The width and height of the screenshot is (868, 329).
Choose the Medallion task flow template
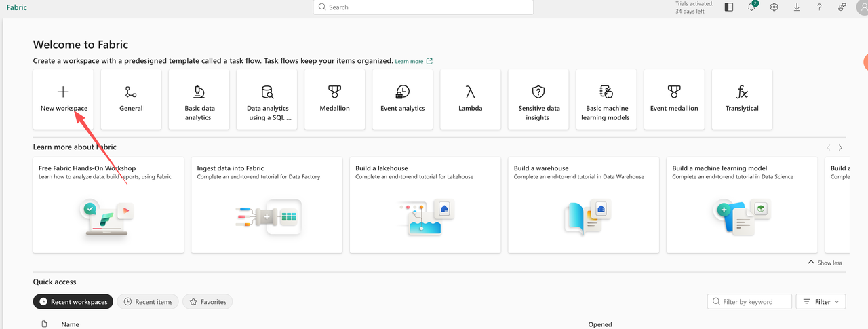tap(334, 99)
